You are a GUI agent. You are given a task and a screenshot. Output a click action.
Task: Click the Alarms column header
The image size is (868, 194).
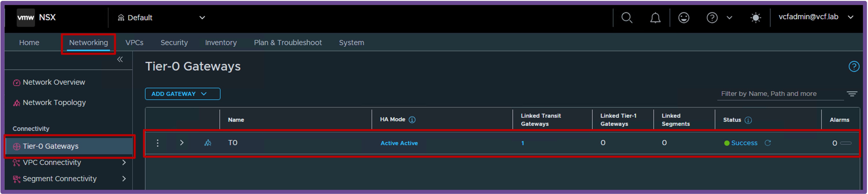tap(839, 120)
